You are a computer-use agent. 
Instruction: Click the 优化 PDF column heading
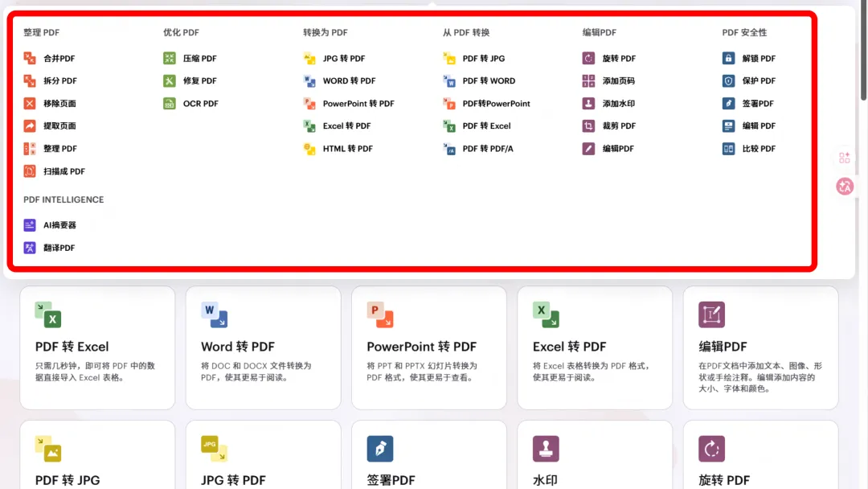click(x=181, y=33)
